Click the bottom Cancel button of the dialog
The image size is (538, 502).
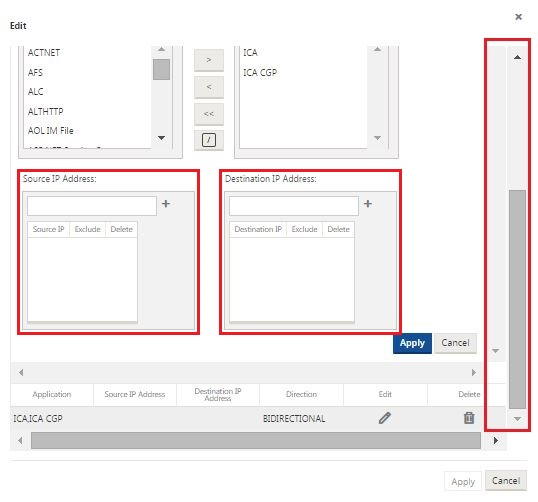pos(506,481)
